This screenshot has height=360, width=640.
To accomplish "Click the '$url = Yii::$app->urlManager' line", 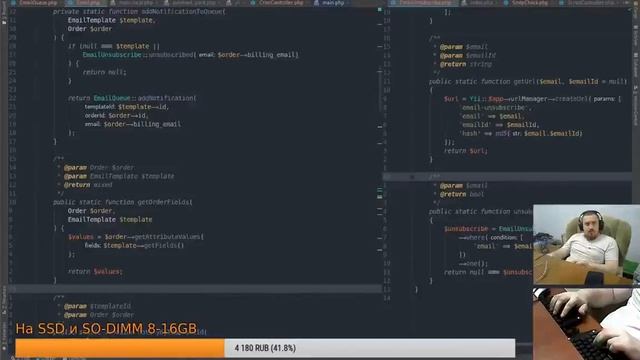I will (x=532, y=99).
